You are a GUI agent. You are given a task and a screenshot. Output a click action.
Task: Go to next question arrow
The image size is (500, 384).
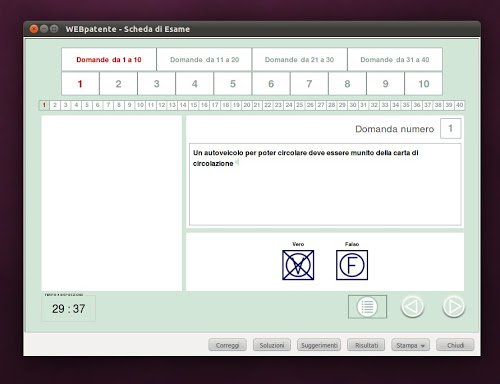point(454,307)
